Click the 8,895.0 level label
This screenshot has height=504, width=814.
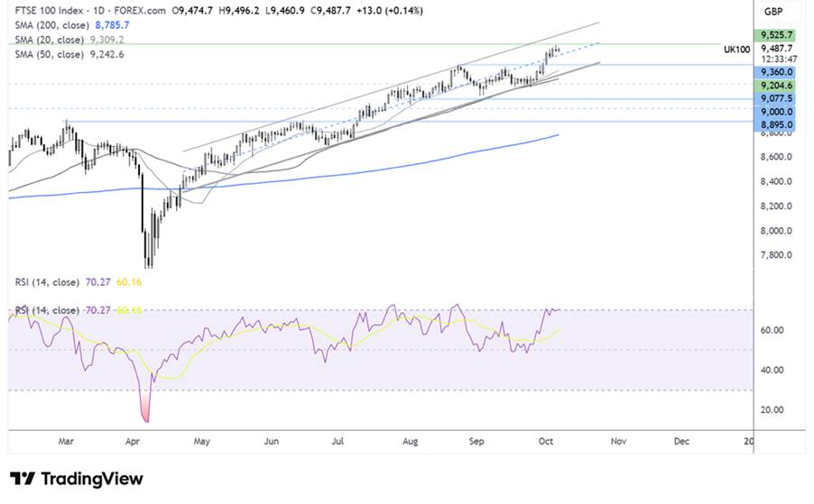pyautogui.click(x=775, y=124)
